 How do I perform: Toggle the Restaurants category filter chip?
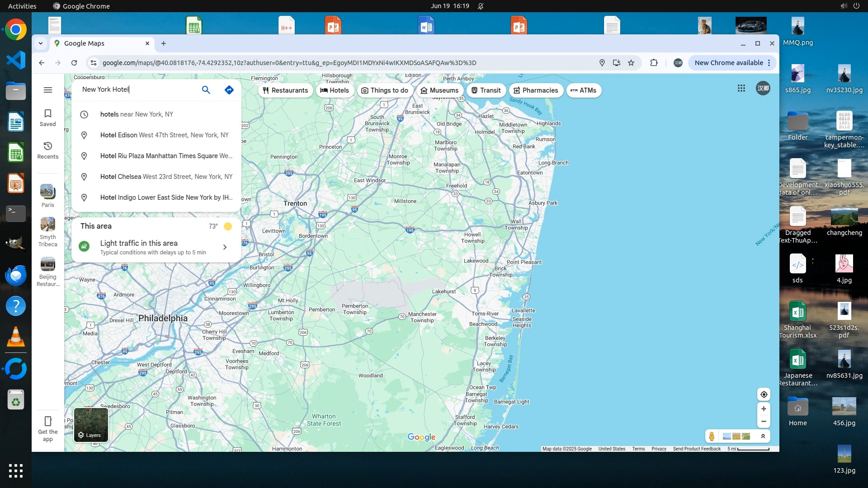[x=285, y=90]
